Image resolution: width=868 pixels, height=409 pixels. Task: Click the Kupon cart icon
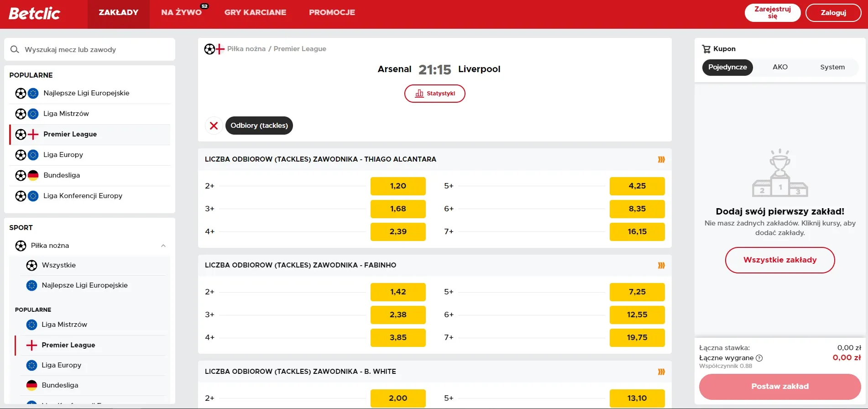[x=706, y=49]
